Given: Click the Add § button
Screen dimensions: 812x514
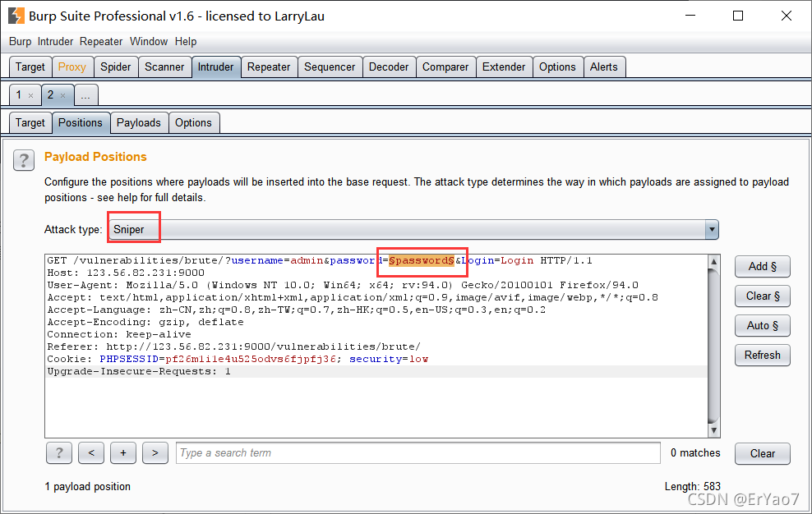Looking at the screenshot, I should (763, 267).
